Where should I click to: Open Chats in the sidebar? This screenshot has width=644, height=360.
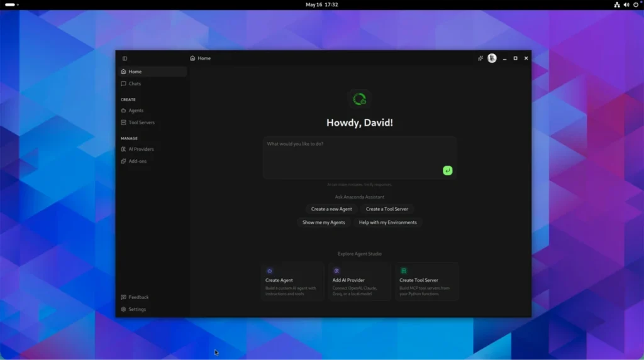pyautogui.click(x=152, y=84)
